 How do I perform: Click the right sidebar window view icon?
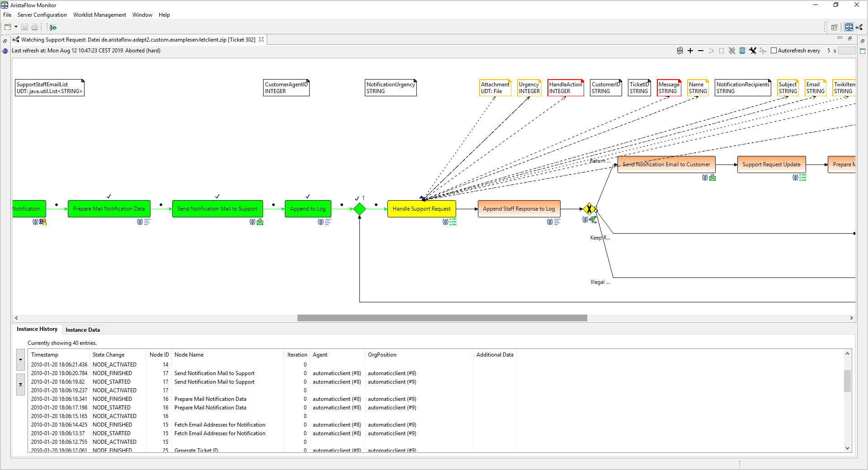pyautogui.click(x=863, y=51)
